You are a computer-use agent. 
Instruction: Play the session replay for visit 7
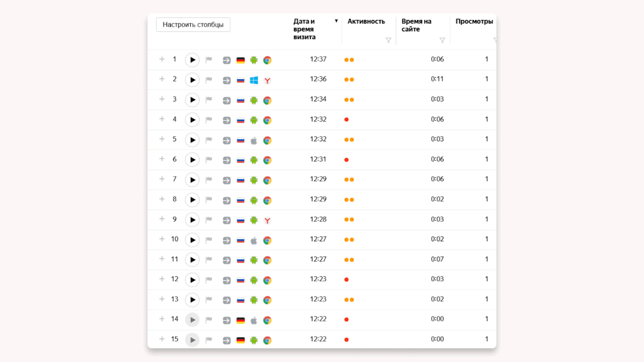[x=192, y=180]
